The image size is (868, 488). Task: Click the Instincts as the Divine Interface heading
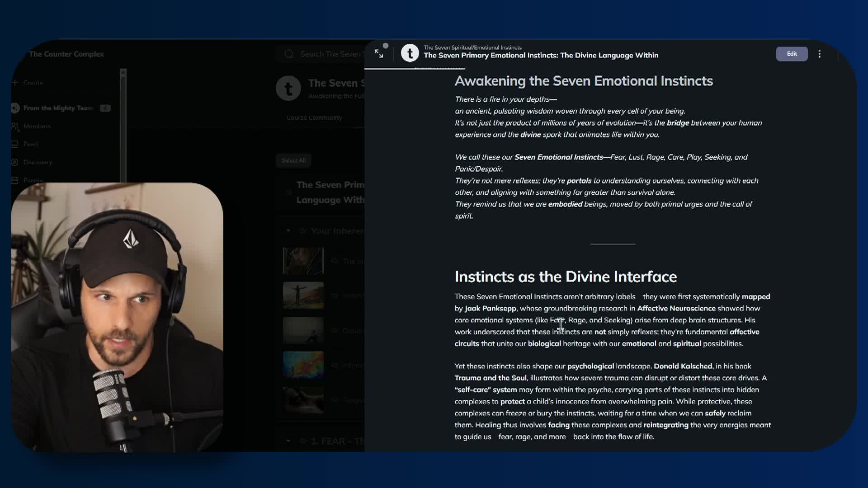pos(566,277)
